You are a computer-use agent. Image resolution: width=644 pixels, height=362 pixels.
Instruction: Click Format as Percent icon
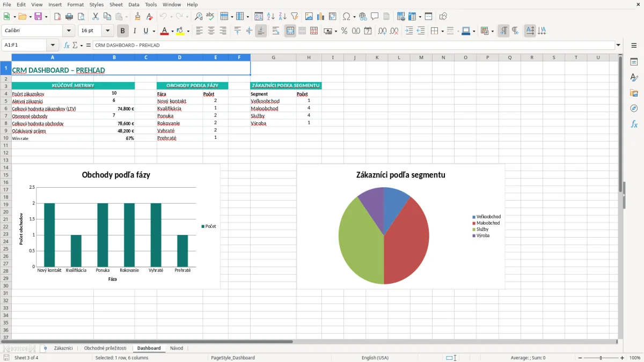345,31
